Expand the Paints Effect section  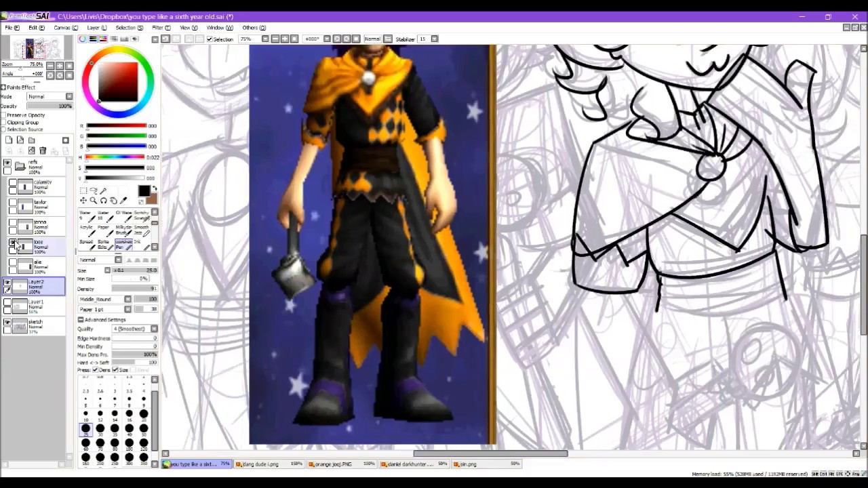pyautogui.click(x=3, y=87)
